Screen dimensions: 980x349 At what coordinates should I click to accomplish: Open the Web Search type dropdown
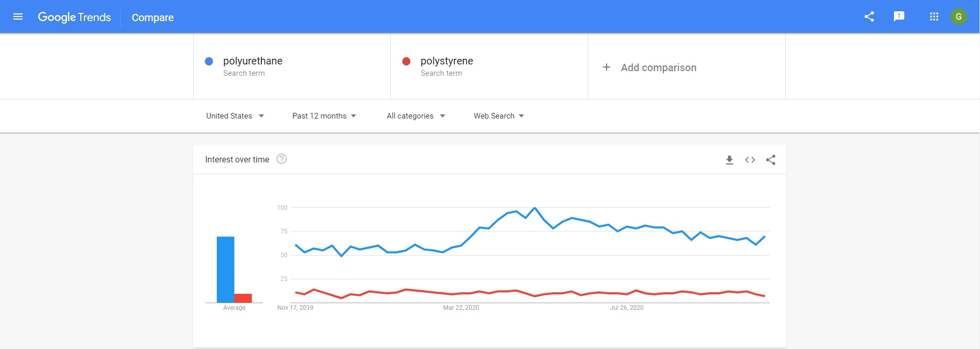498,115
